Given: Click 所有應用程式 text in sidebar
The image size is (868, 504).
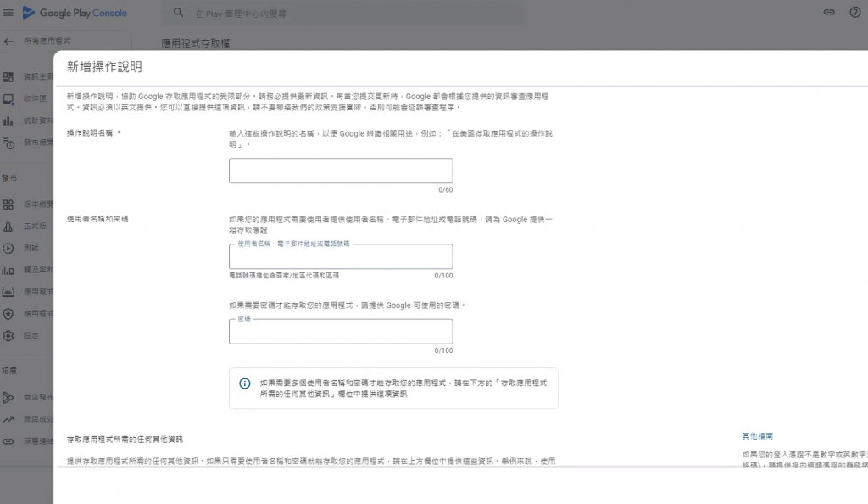Looking at the screenshot, I should (x=47, y=42).
